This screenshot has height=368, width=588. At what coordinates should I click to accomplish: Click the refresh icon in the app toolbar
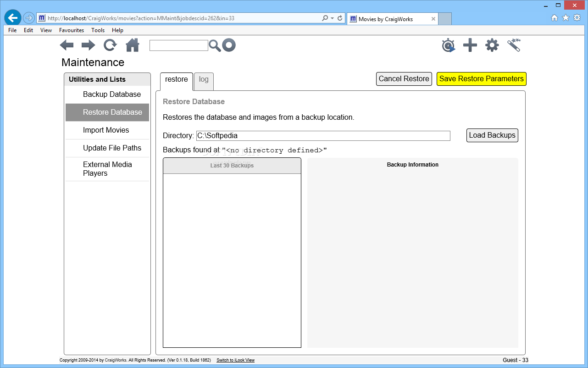pyautogui.click(x=111, y=45)
